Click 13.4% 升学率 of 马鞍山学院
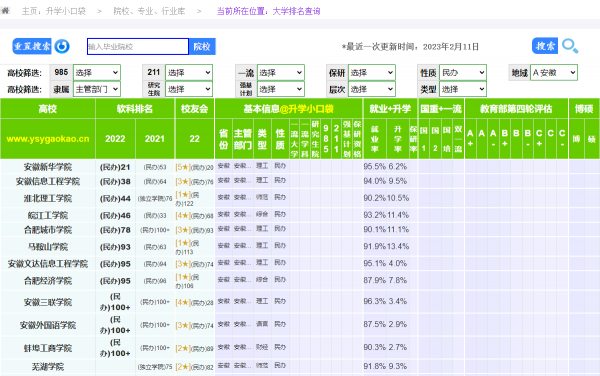600x376 pixels. 398,246
